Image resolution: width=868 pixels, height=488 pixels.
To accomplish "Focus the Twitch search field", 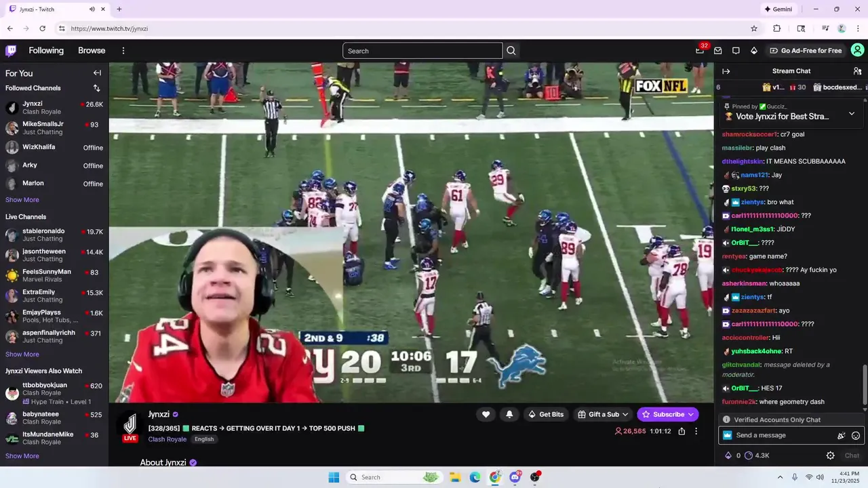I will 422,51.
